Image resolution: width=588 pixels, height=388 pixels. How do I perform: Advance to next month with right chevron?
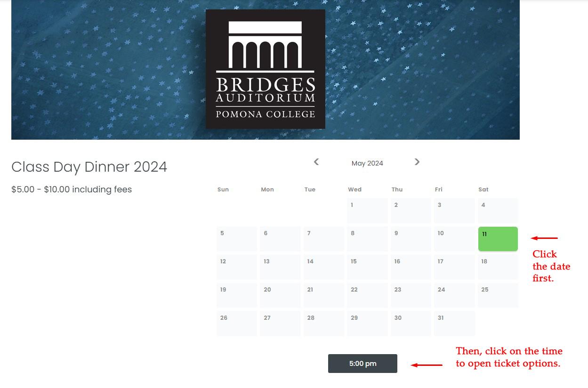417,162
